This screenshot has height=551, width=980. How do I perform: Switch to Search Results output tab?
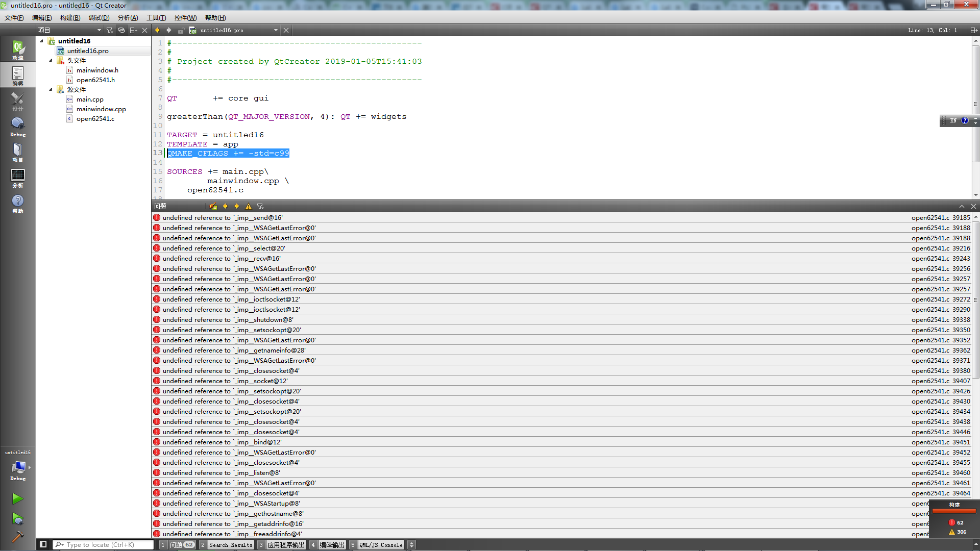click(230, 545)
